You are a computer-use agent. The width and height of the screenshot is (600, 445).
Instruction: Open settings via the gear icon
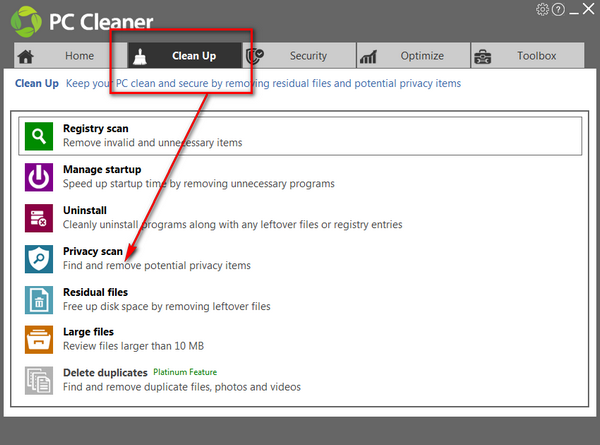543,10
